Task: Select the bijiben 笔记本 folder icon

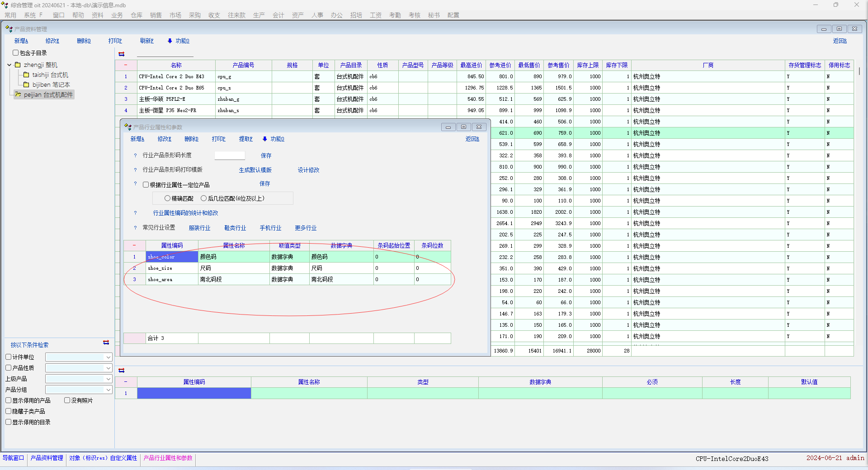Action: (x=26, y=85)
